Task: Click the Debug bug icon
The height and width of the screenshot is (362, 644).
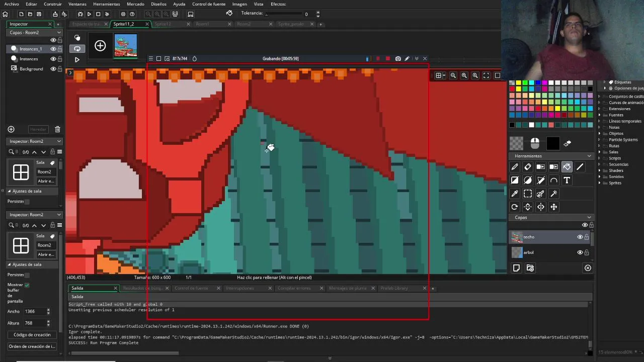Action: 80,14
